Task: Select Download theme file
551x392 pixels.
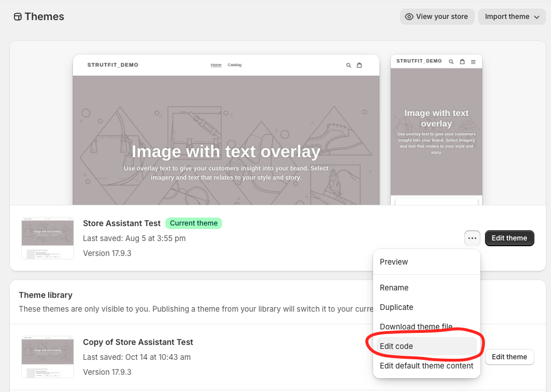Action: [x=416, y=327]
